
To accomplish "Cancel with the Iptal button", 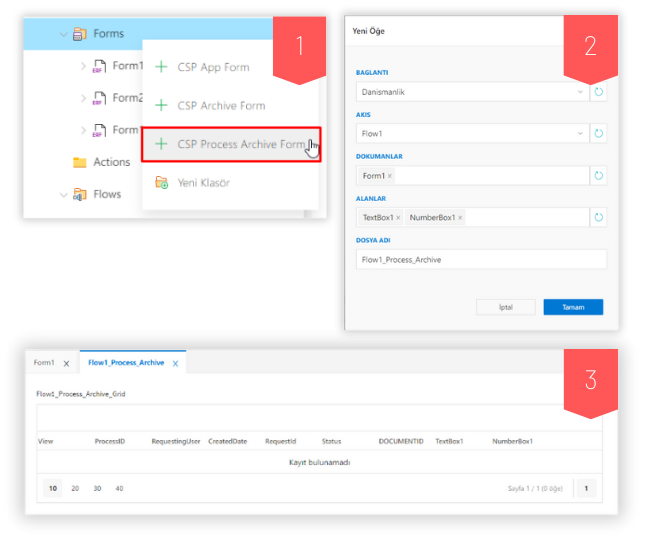I will tap(506, 307).
